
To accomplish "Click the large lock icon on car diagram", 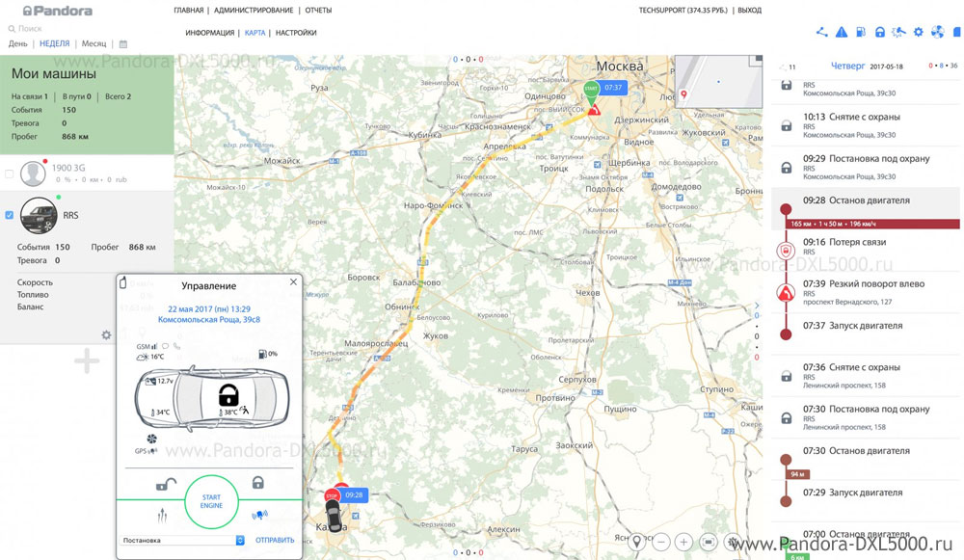I will click(x=228, y=395).
